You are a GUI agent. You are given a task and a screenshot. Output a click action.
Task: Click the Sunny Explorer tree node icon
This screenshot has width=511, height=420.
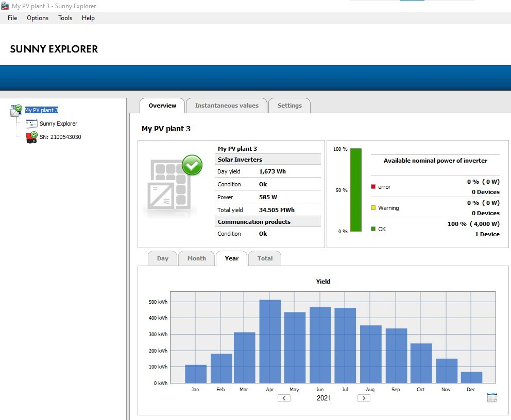[x=31, y=124]
